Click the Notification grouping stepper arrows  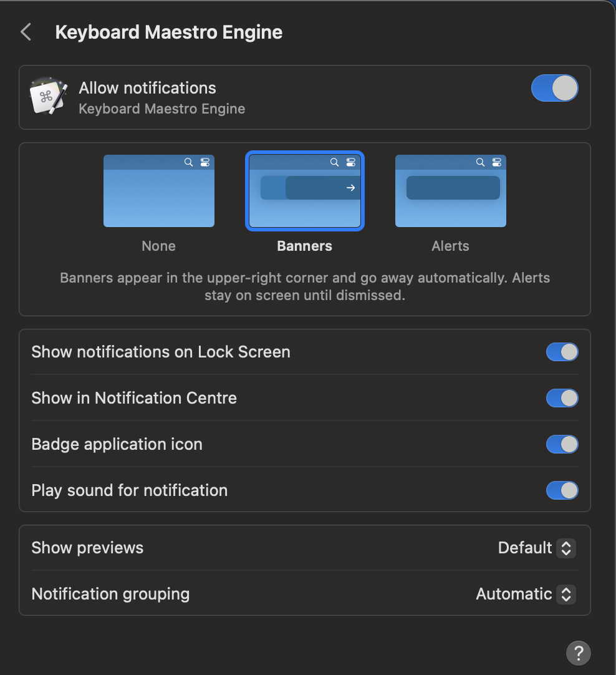tap(566, 594)
